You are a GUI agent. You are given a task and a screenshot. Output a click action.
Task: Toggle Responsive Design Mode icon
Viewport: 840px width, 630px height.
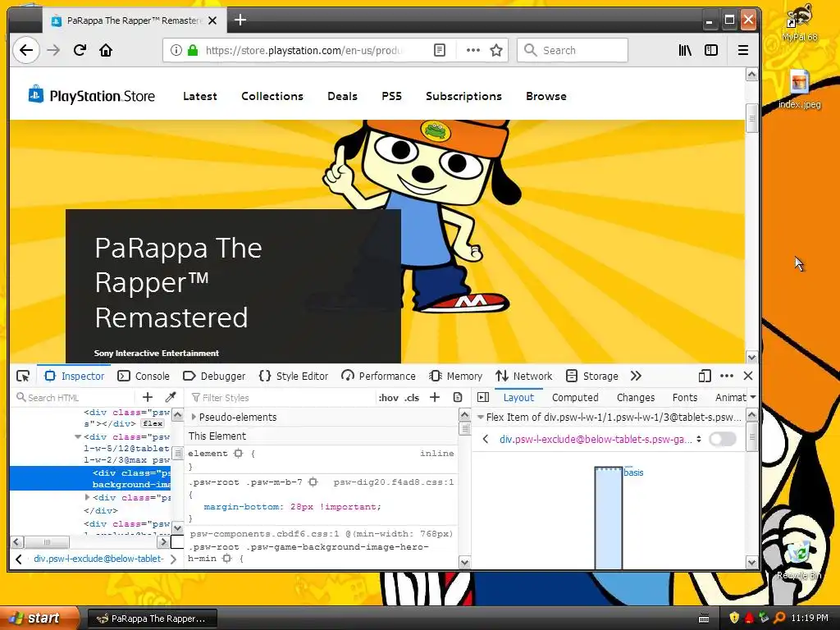705,376
